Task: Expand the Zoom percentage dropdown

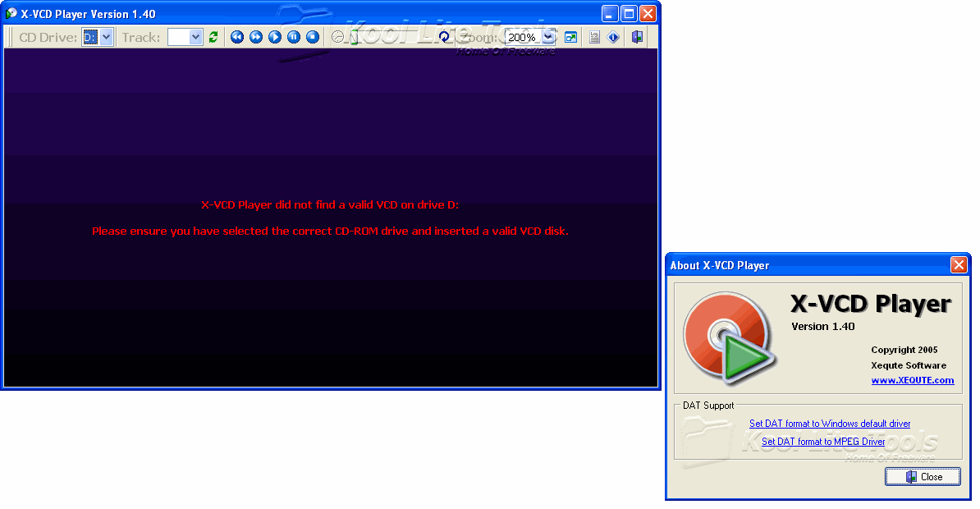Action: point(547,38)
